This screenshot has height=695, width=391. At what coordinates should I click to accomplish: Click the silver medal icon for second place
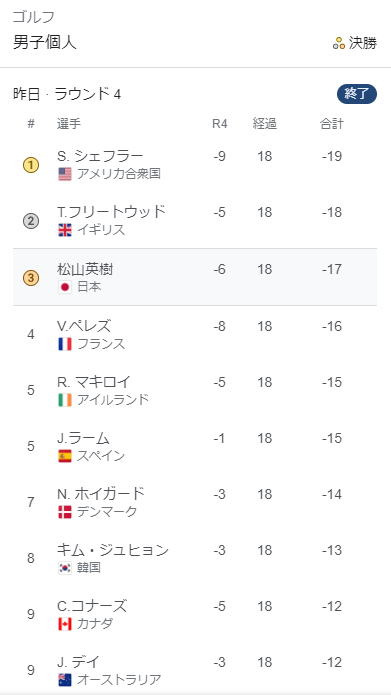[x=31, y=221]
